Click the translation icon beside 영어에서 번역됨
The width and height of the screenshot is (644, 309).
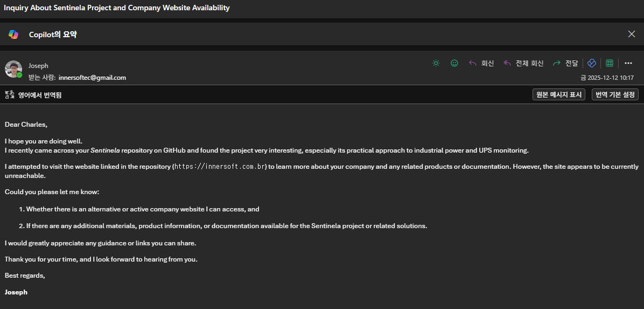pos(9,95)
